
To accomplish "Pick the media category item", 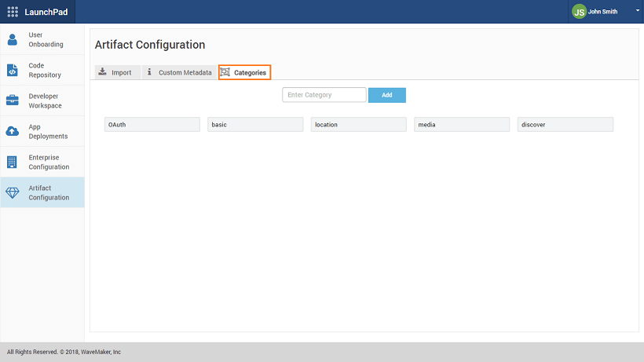I will tap(462, 125).
